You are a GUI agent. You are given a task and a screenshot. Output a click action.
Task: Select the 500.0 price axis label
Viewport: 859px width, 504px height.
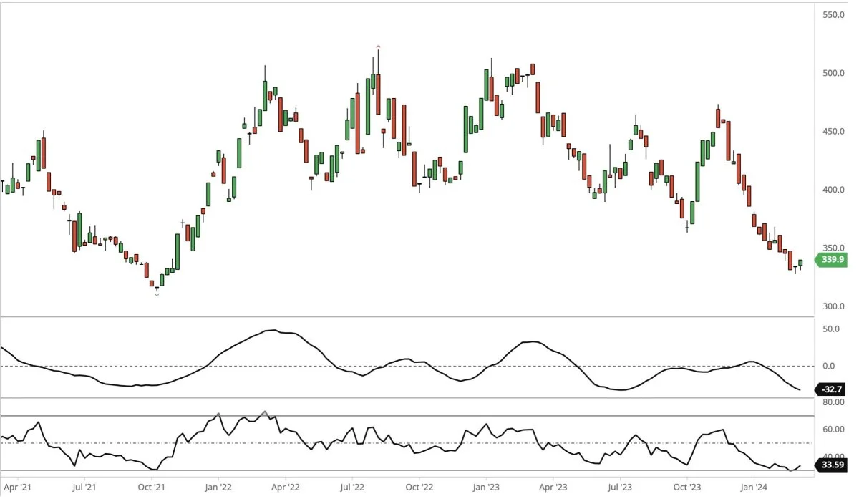(834, 73)
